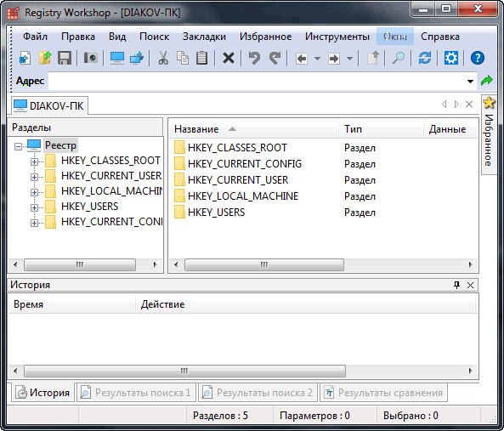Click the connect network registry icon
This screenshot has width=504, height=431.
click(137, 58)
